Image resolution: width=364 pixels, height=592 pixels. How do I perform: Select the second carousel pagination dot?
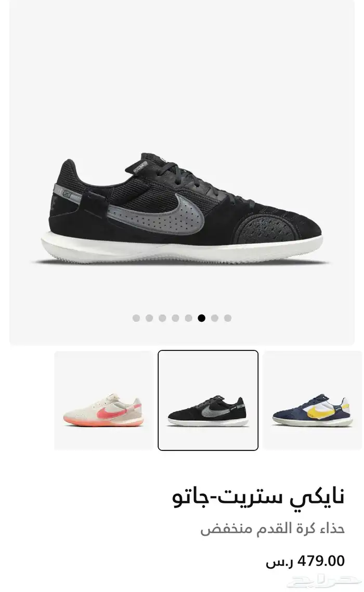point(149,318)
